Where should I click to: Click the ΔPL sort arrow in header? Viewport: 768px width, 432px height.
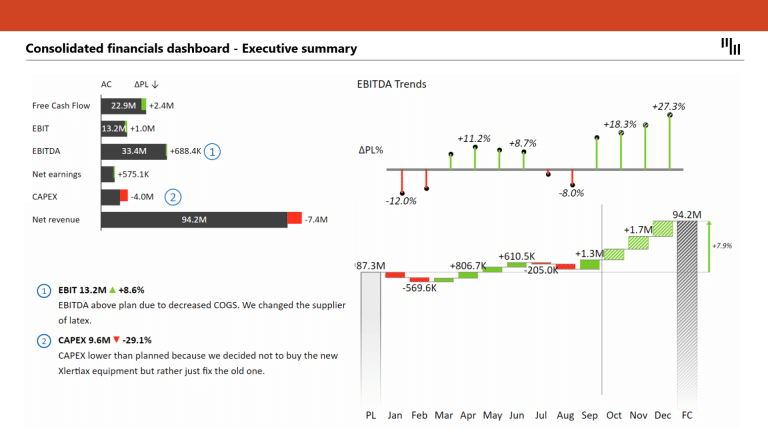155,84
